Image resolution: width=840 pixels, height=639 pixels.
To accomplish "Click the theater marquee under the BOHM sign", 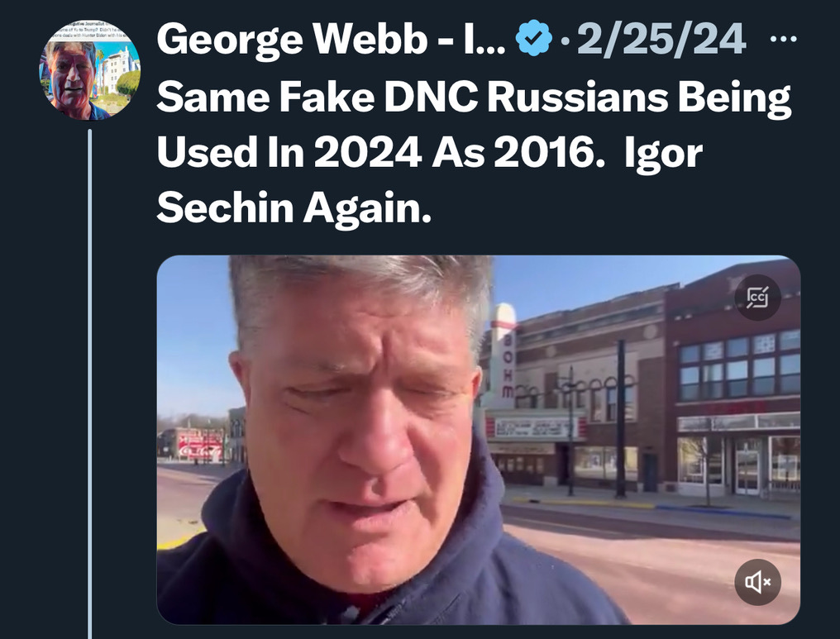I will tap(534, 427).
